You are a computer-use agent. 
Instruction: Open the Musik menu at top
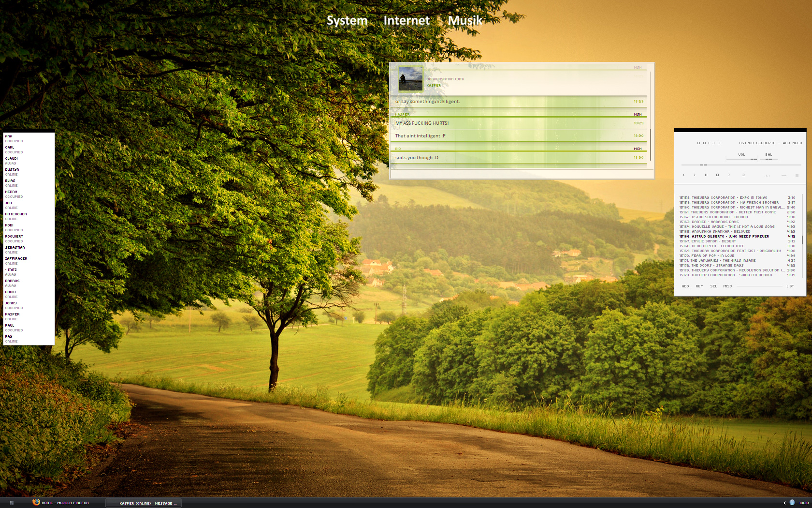[x=465, y=20]
